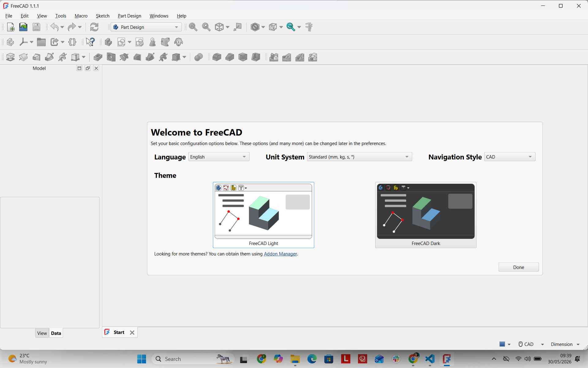Image resolution: width=588 pixels, height=368 pixels.
Task: Click the Redo arrow icon
Action: (x=72, y=27)
